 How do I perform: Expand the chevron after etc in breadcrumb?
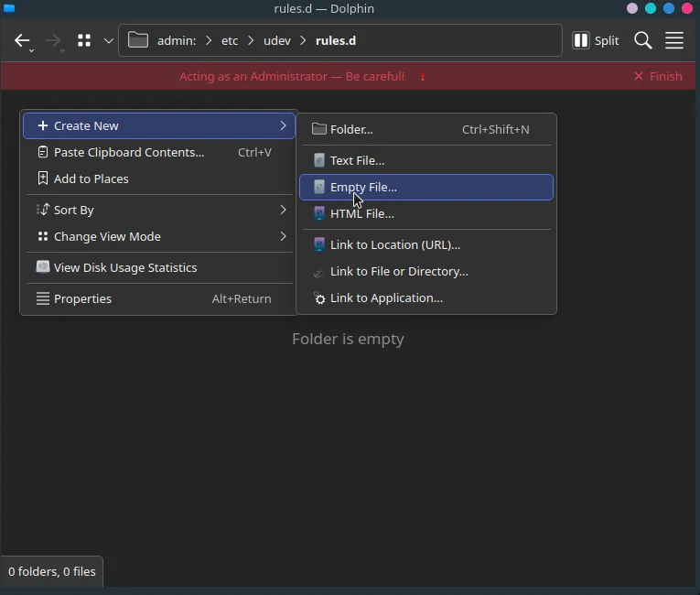pos(251,40)
